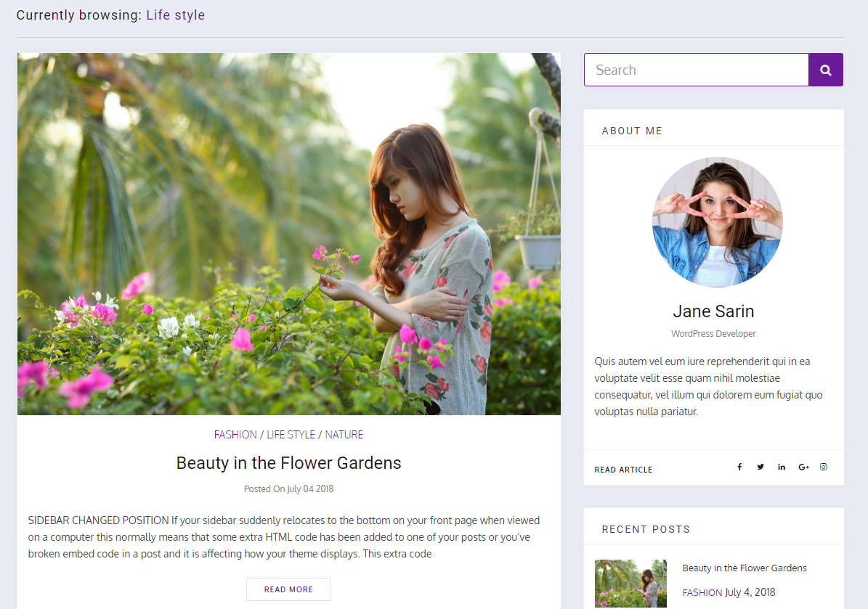Click the WordPress Developer subtitle
The width and height of the screenshot is (868, 609).
coord(713,334)
